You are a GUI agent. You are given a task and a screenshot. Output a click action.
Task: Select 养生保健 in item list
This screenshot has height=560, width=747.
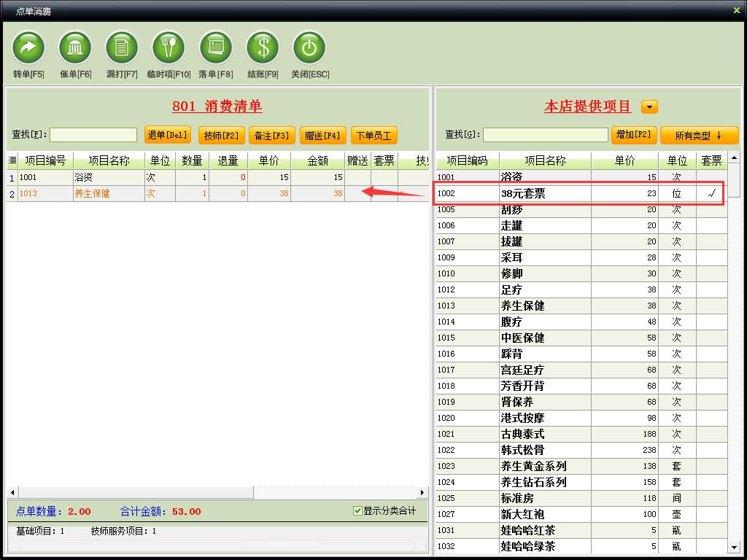point(581,306)
